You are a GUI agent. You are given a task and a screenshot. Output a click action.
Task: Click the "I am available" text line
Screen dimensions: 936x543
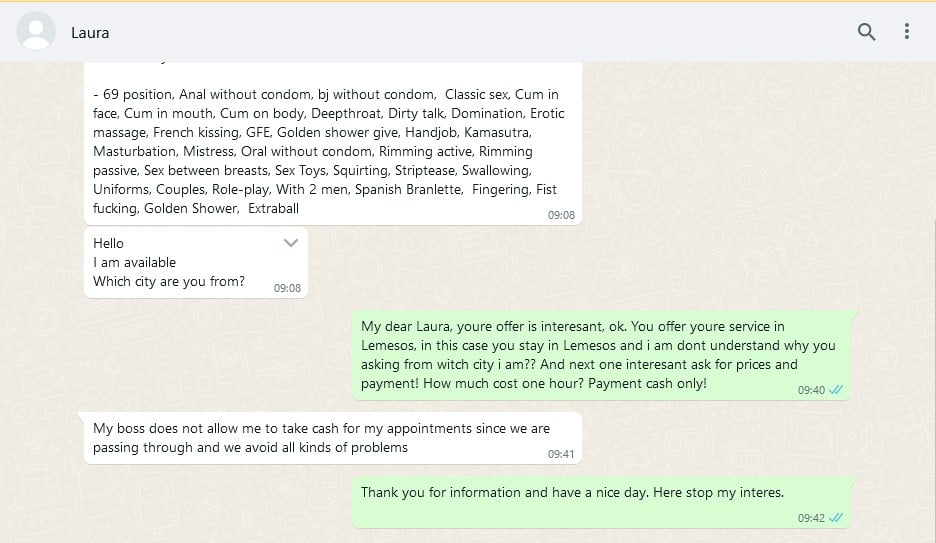(134, 262)
